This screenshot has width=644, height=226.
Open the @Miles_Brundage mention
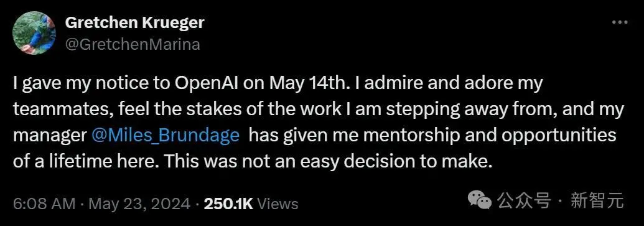pos(166,136)
